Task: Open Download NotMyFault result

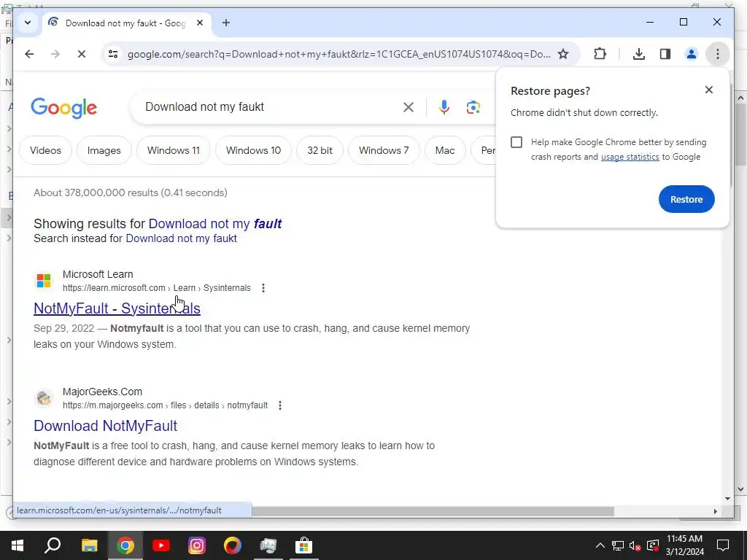Action: click(x=105, y=426)
